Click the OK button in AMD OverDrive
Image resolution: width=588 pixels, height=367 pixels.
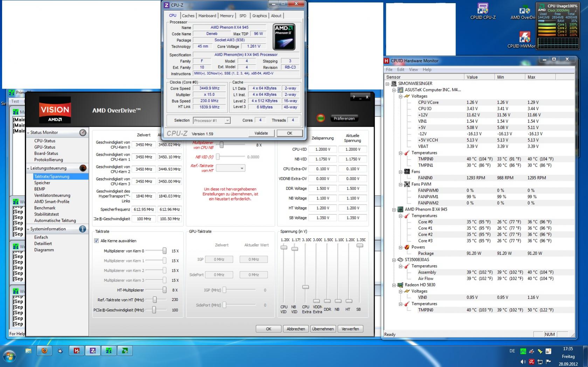tap(269, 329)
